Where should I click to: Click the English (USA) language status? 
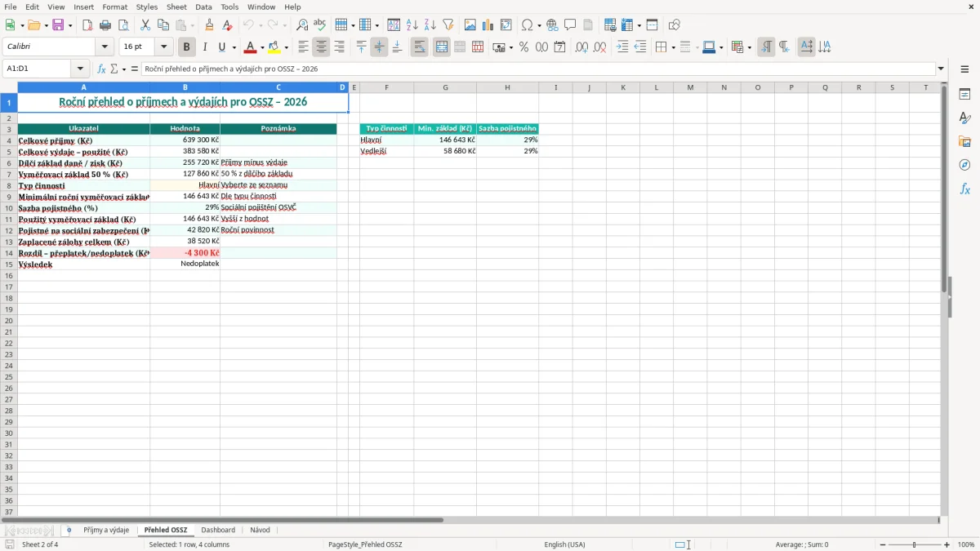[565, 544]
